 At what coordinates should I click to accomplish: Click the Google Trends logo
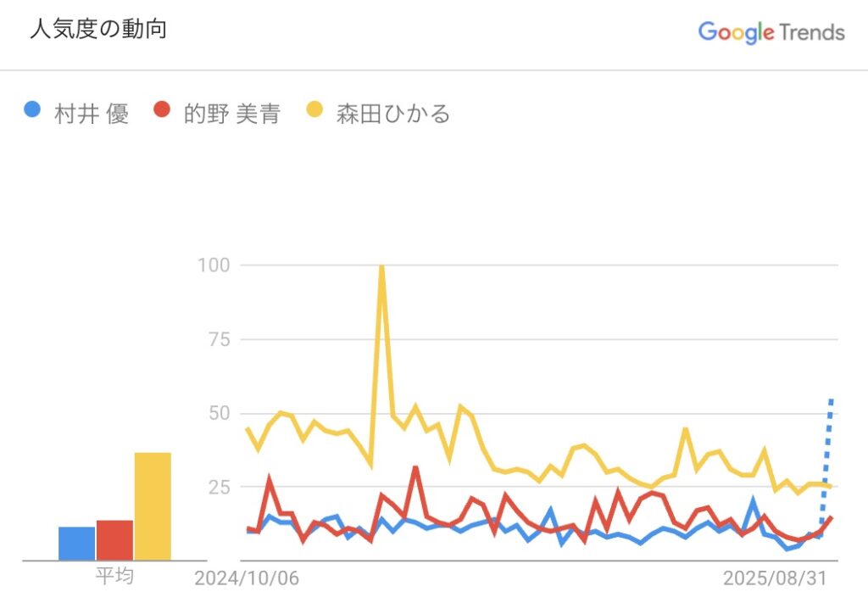tap(771, 32)
